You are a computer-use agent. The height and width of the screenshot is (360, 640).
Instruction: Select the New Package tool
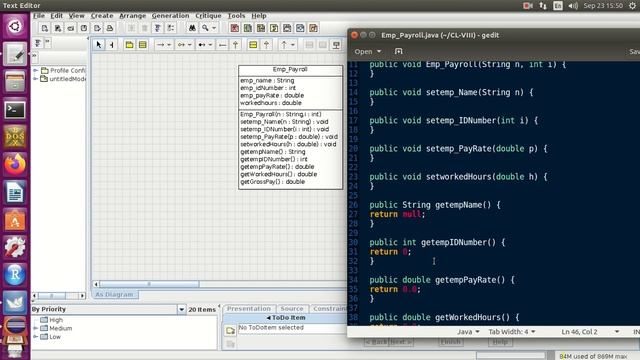point(129,45)
